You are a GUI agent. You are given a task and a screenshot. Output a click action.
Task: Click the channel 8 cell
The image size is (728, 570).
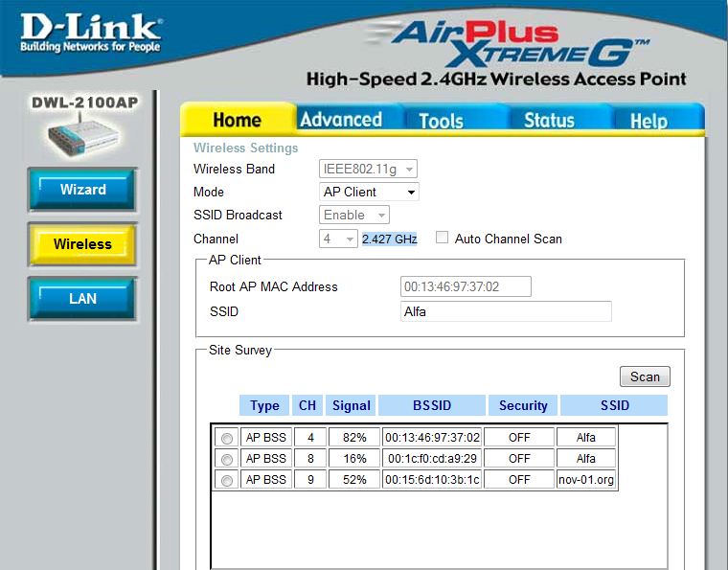pos(310,459)
